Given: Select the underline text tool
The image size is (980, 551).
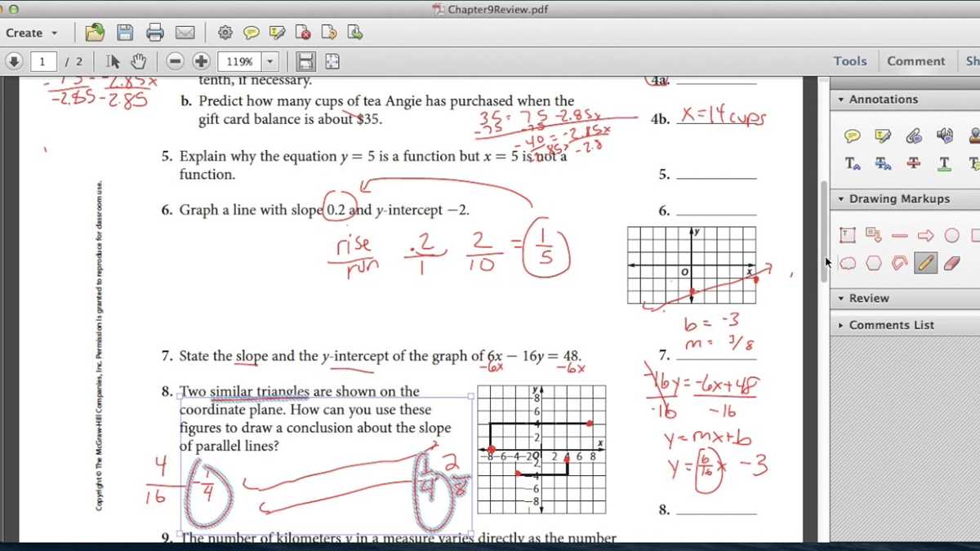Looking at the screenshot, I should pyautogui.click(x=945, y=163).
